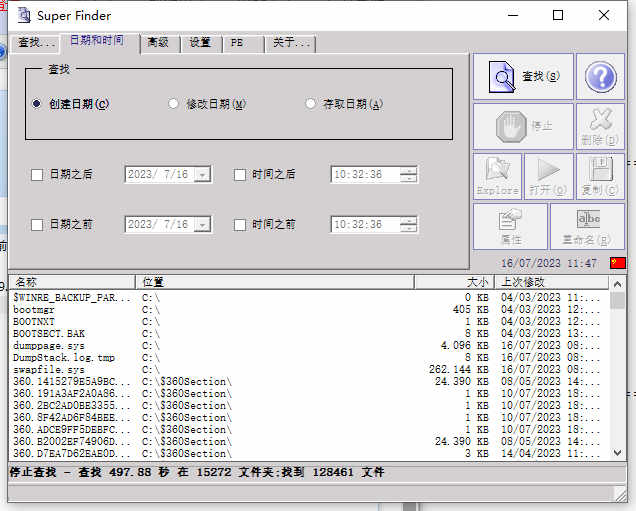Switch to the 查找... tab

[36, 43]
